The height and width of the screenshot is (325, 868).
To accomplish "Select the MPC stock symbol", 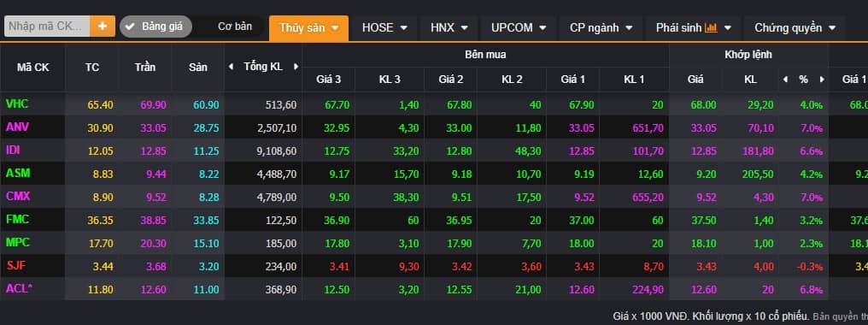I will [18, 242].
